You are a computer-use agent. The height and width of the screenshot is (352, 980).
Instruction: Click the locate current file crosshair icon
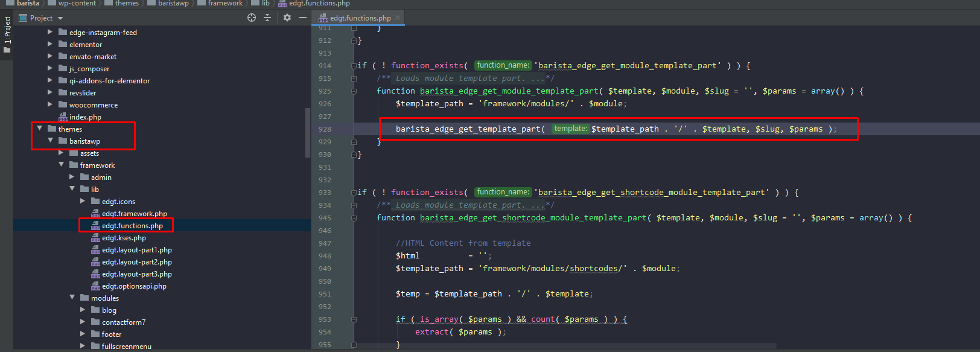coord(252,18)
